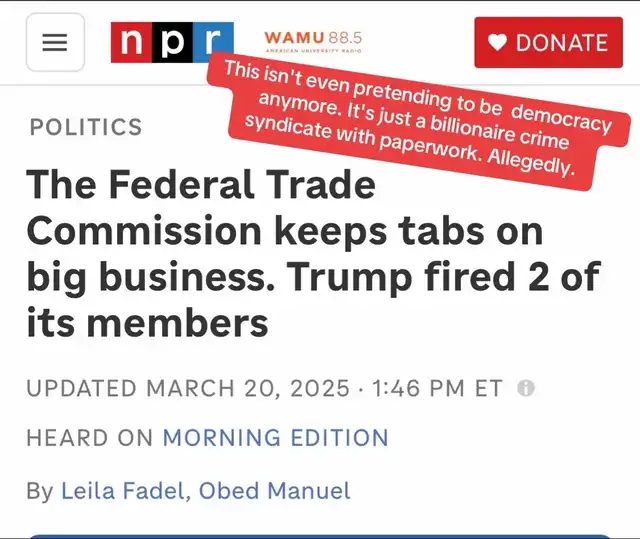Click the American University Radio tagline
Viewport: 640px width, 539px height.
[313, 51]
